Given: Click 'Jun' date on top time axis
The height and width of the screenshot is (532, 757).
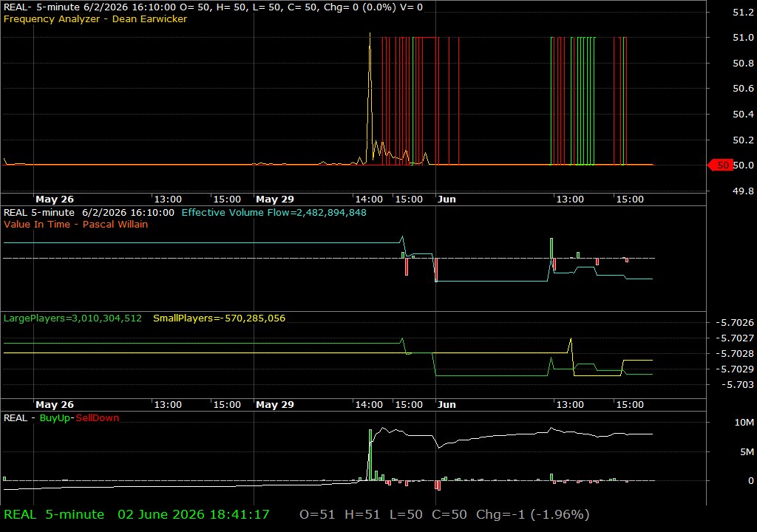Looking at the screenshot, I should point(447,199).
